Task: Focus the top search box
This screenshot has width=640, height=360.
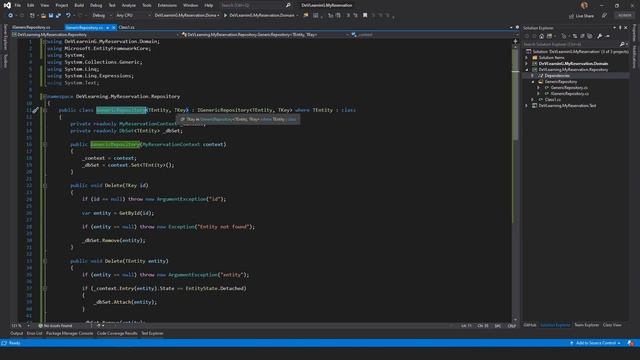Action: [x=255, y=5]
